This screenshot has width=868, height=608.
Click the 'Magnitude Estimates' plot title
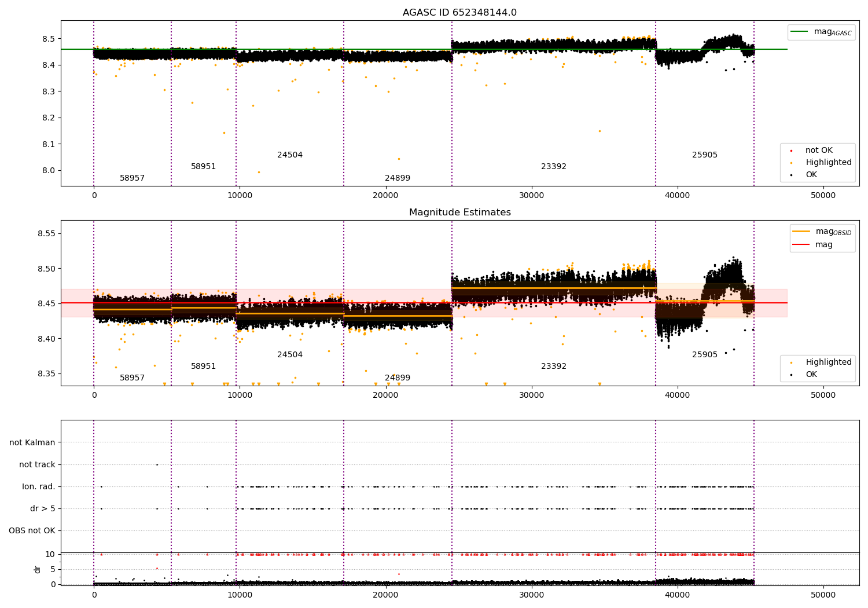[x=459, y=213]
